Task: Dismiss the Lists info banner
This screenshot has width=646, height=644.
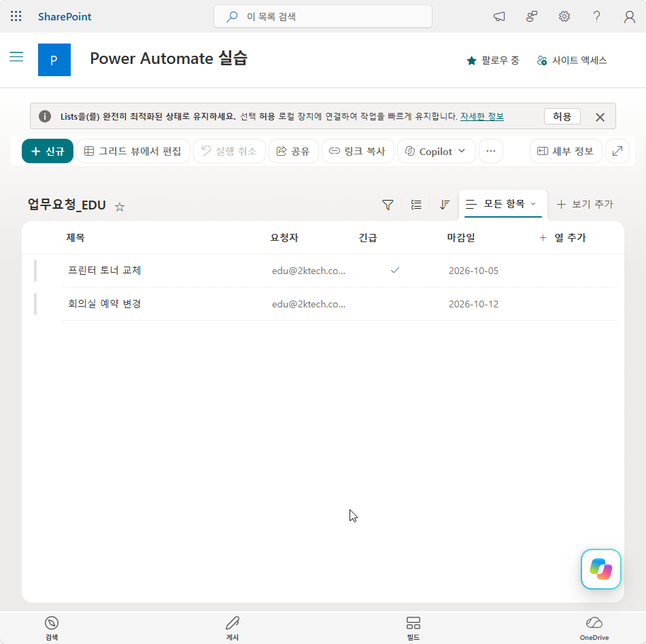Action: point(600,117)
